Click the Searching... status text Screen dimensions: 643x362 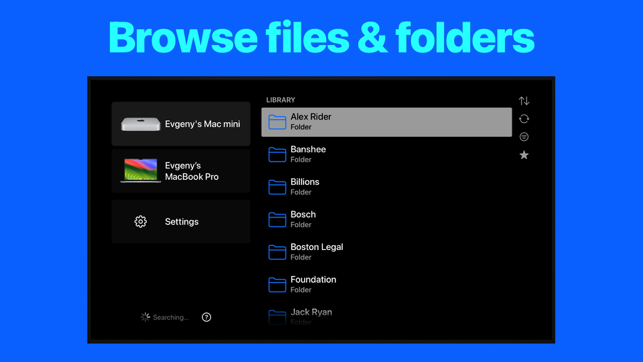pyautogui.click(x=170, y=317)
